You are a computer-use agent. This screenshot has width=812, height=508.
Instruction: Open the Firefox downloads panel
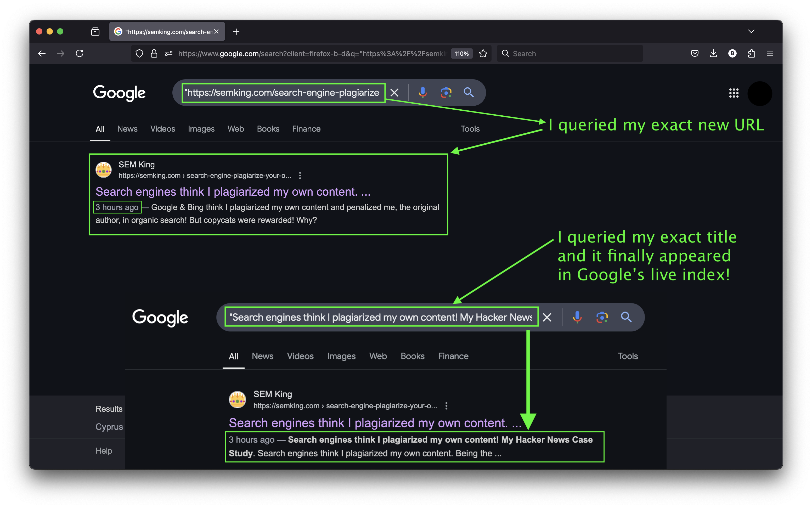pyautogui.click(x=714, y=53)
